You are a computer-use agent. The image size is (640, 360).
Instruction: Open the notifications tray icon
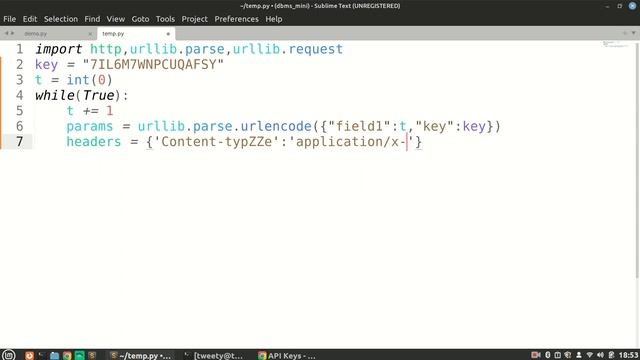click(611, 355)
